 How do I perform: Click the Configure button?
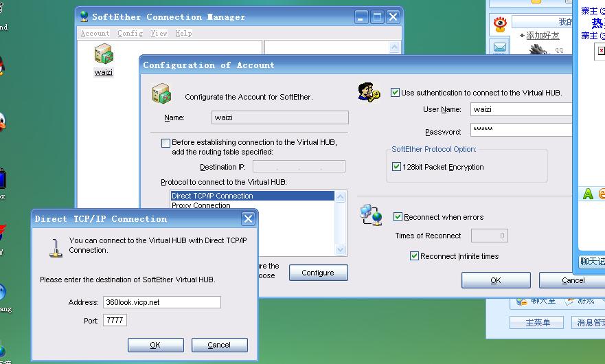[x=319, y=273]
